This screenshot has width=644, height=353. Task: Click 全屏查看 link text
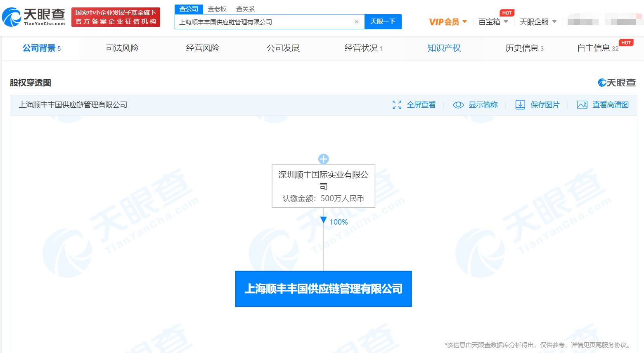click(421, 105)
